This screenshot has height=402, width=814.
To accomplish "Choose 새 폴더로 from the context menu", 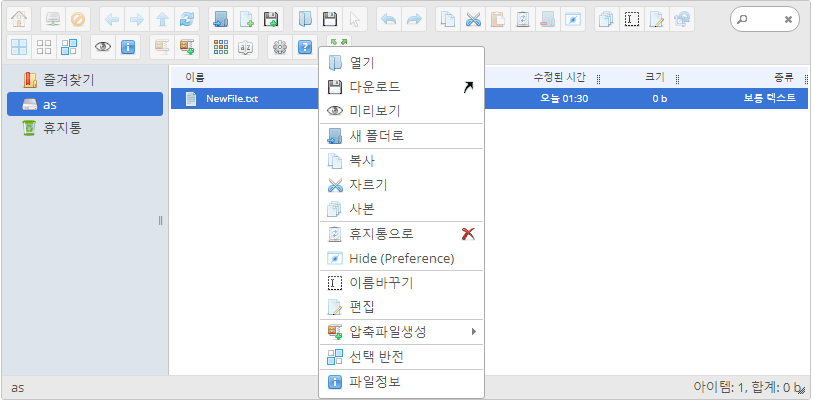I will [x=401, y=136].
